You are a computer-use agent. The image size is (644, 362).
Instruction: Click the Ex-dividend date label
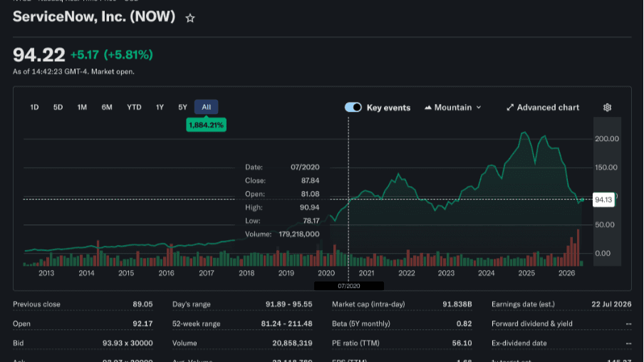click(519, 343)
